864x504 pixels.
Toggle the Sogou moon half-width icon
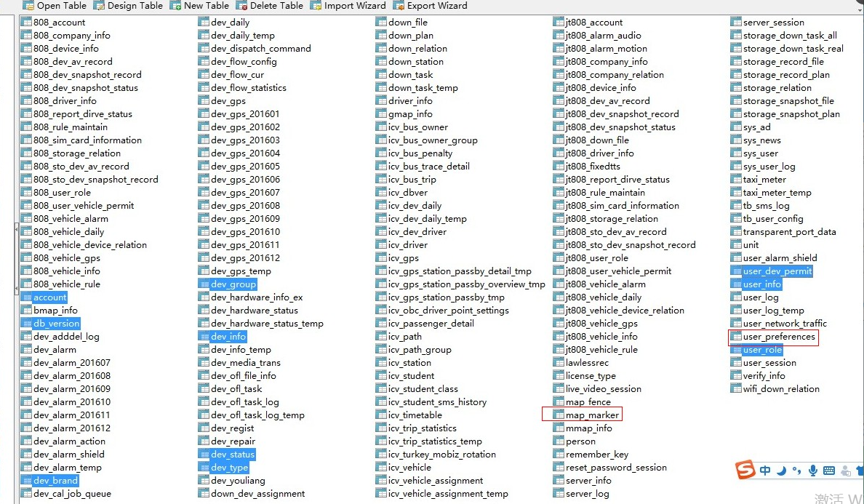coord(781,471)
